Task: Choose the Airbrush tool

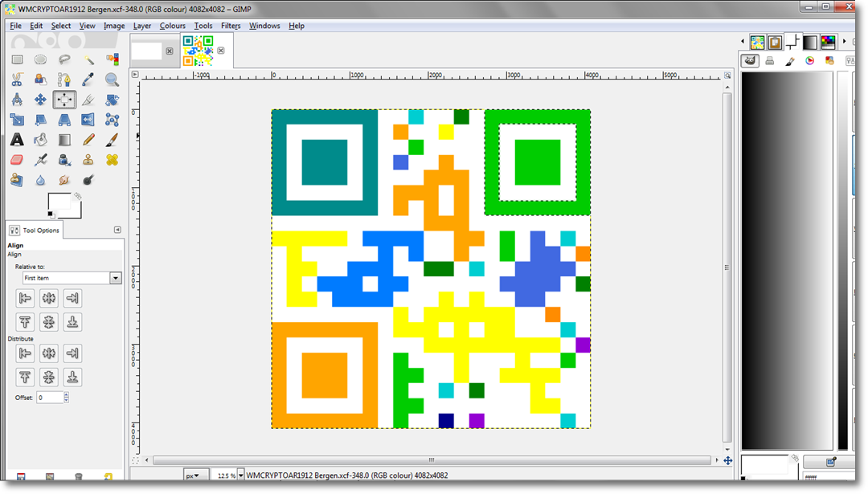Action: pos(40,160)
